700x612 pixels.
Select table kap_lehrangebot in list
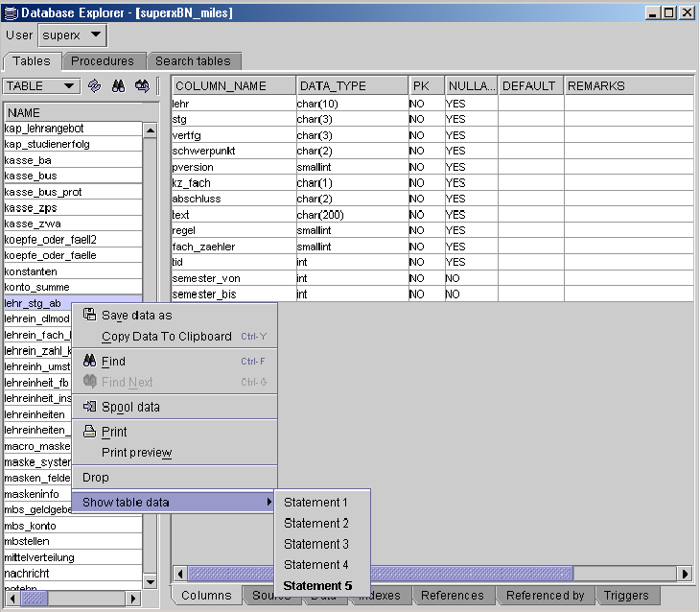73,129
